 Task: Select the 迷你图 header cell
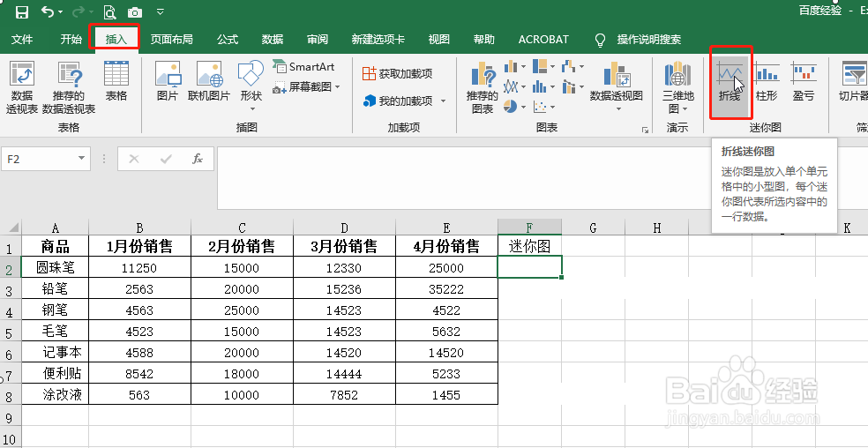[530, 246]
